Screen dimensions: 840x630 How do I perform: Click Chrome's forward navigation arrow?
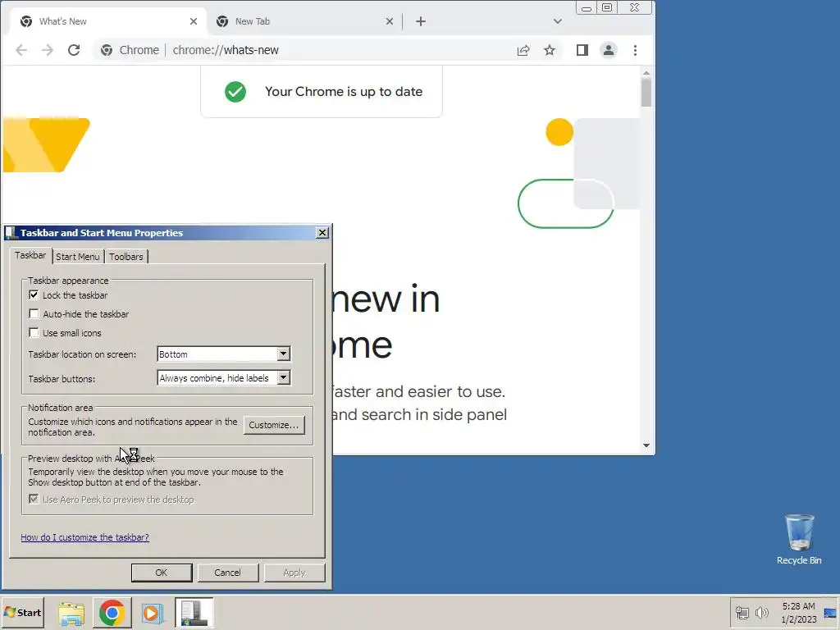48,50
